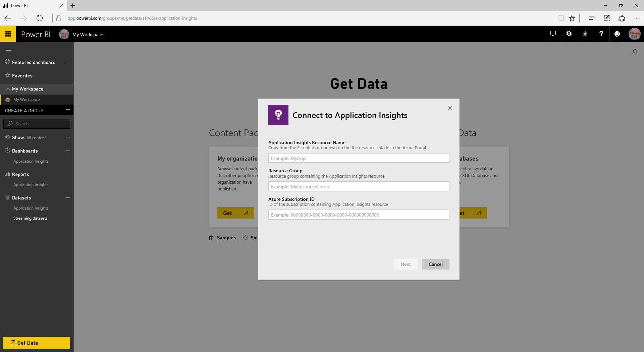
Task: Open the Office app launcher waffle icon
Action: (x=8, y=34)
